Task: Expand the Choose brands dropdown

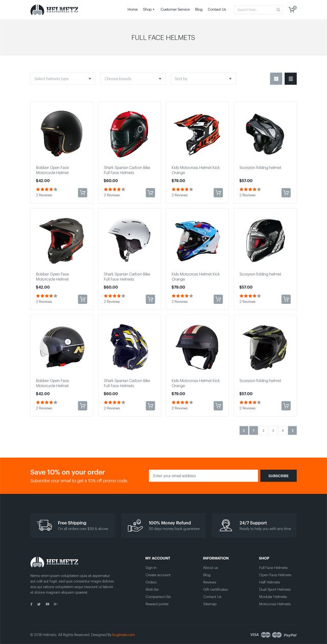Action: click(133, 79)
